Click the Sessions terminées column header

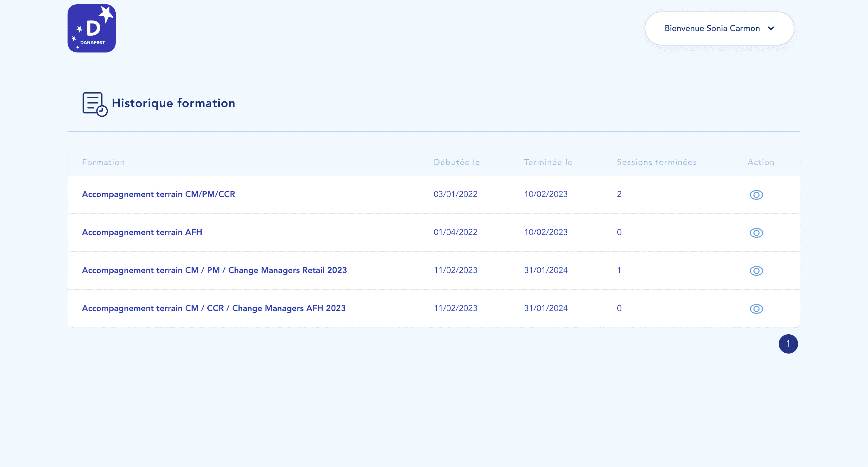(656, 162)
